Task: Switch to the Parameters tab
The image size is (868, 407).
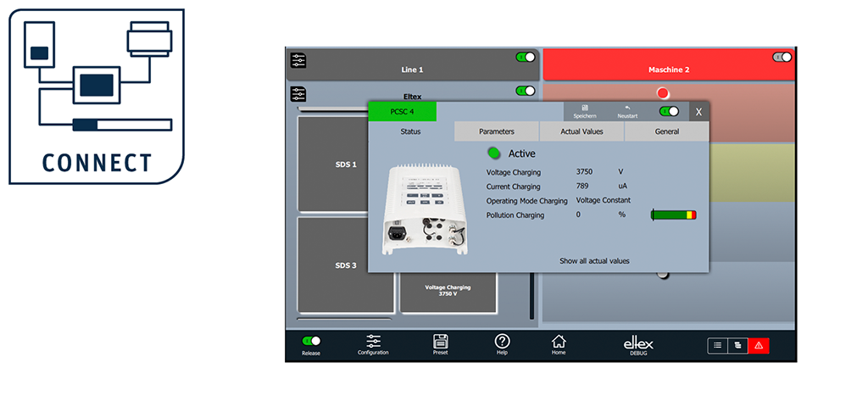Action: coord(496,131)
